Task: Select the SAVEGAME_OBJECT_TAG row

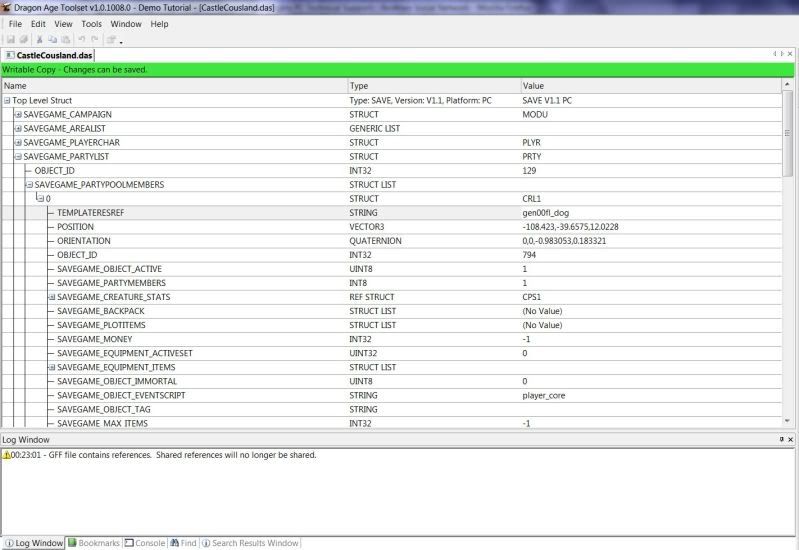Action: pos(391,409)
